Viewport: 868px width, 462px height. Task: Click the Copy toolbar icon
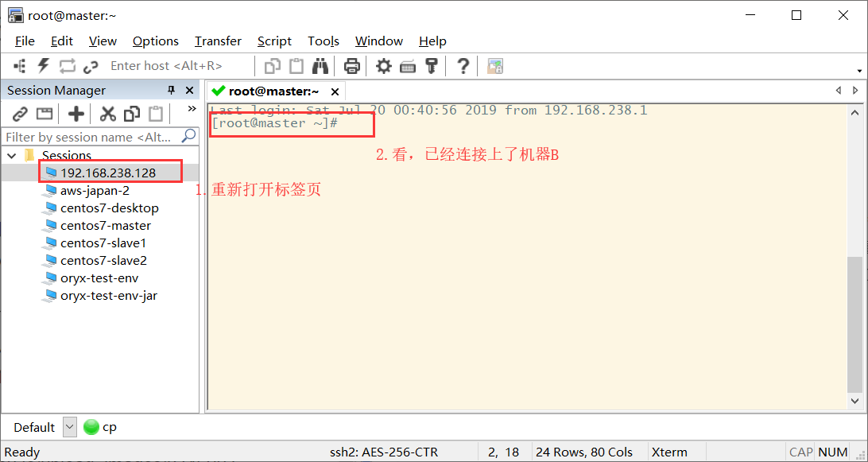click(x=273, y=67)
